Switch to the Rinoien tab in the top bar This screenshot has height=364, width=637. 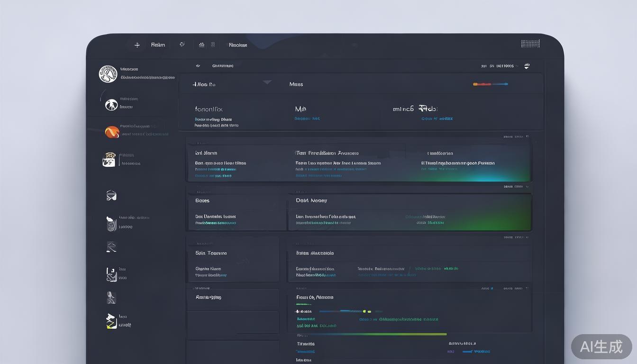coord(238,45)
